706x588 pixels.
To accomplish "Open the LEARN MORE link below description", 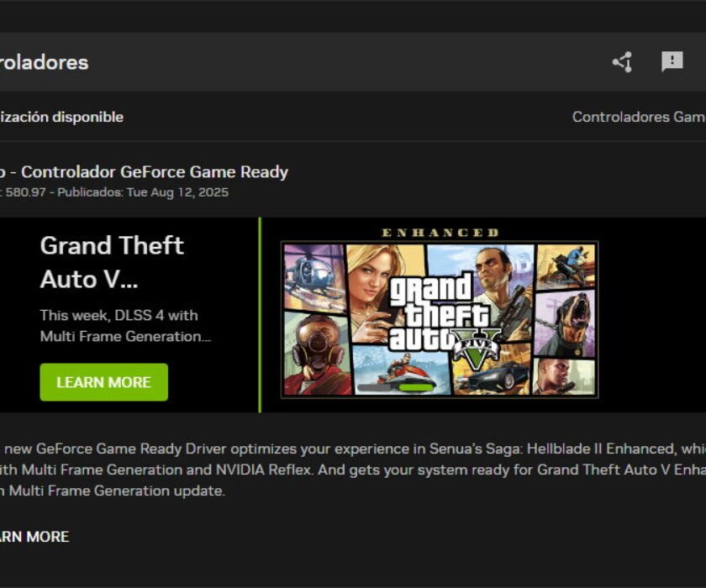I will pos(34,537).
